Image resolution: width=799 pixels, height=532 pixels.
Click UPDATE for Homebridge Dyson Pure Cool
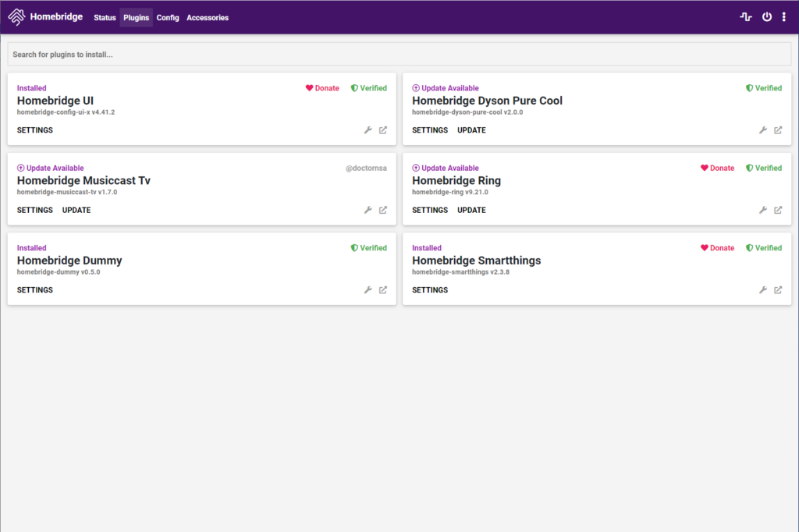(x=471, y=130)
